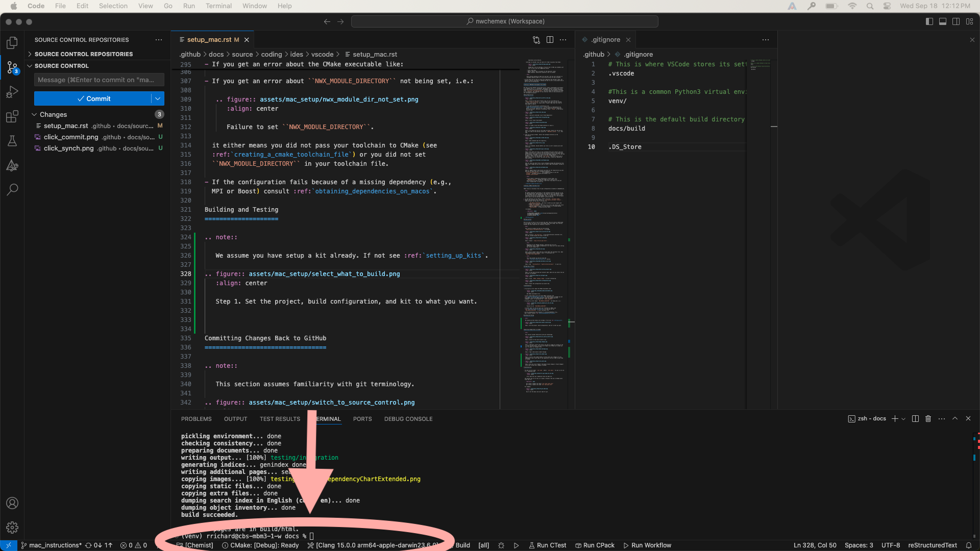980x551 pixels.
Task: Open more actions for setup_mac.rst editor
Action: click(x=563, y=40)
